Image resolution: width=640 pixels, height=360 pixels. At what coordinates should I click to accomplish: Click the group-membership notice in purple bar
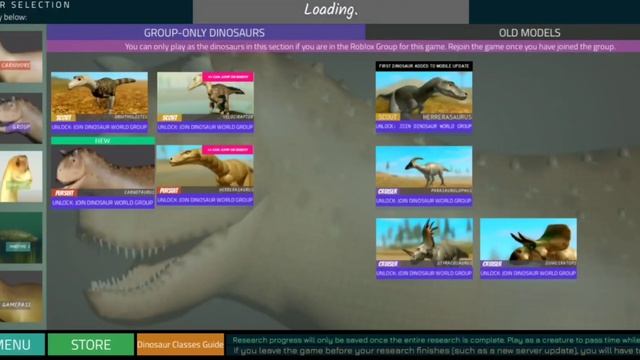pyautogui.click(x=370, y=47)
